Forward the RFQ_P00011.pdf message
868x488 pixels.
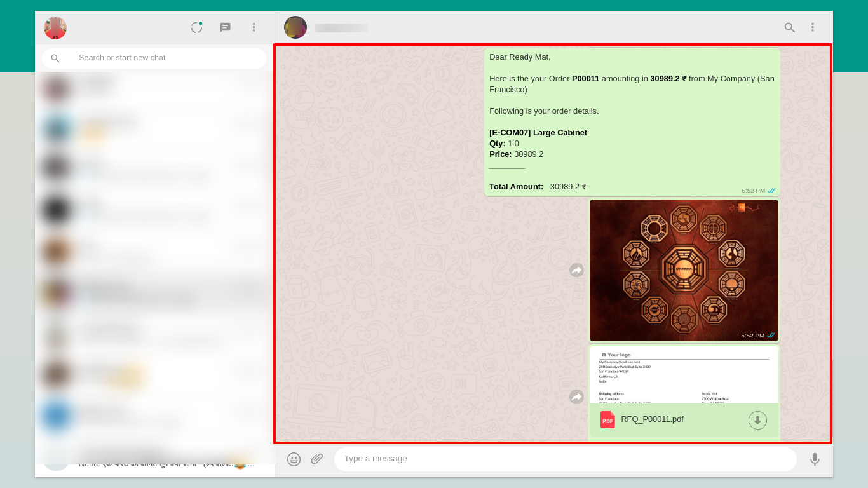576,396
